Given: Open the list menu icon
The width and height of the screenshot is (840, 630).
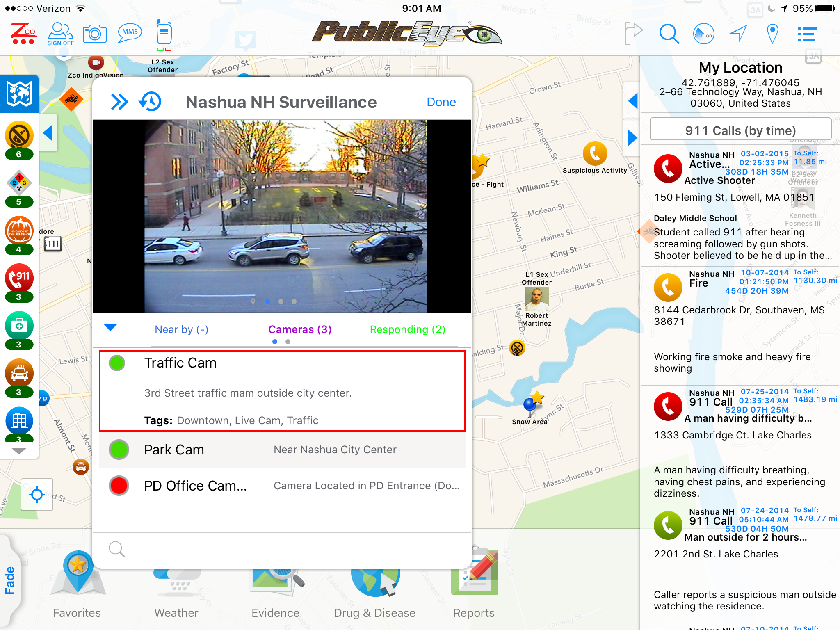Looking at the screenshot, I should click(x=807, y=34).
